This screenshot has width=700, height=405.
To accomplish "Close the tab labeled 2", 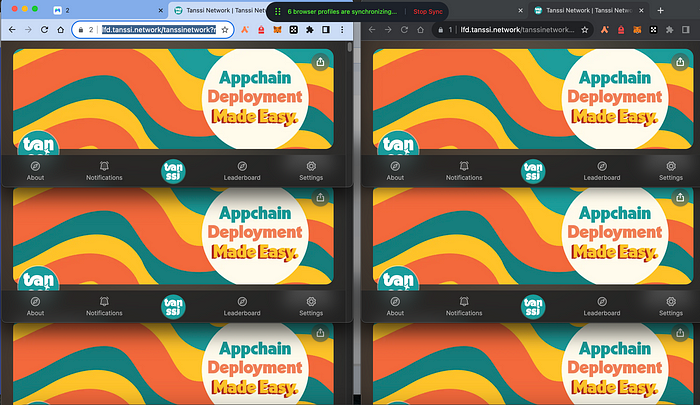I will tap(161, 10).
